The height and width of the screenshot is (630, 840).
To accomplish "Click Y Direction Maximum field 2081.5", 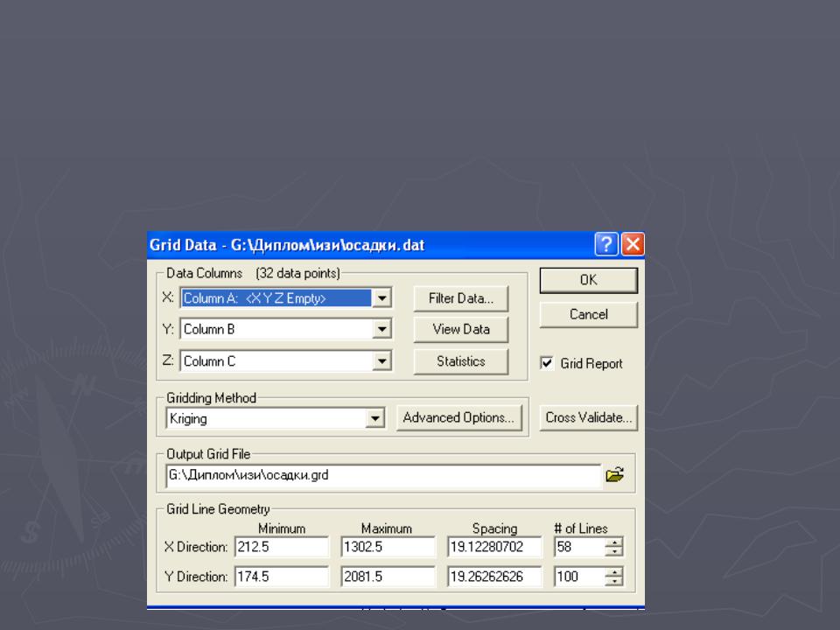I will click(x=388, y=577).
